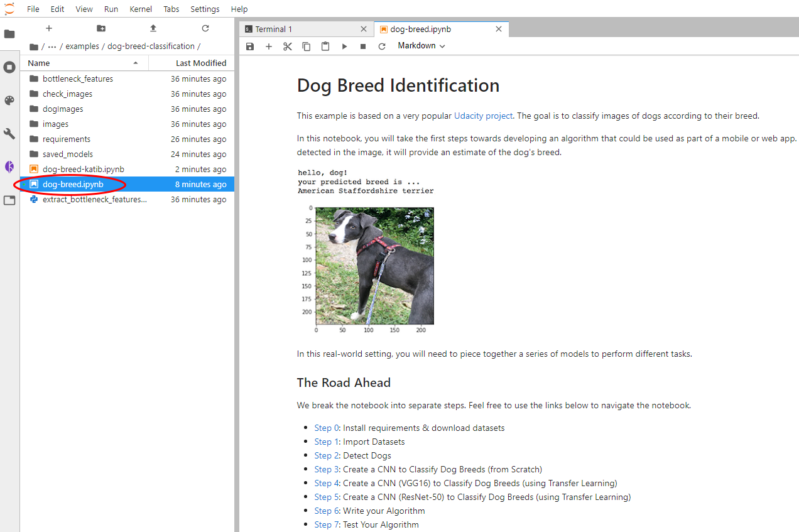Open the cell type Markdown dropdown
The image size is (799, 532).
(x=421, y=46)
